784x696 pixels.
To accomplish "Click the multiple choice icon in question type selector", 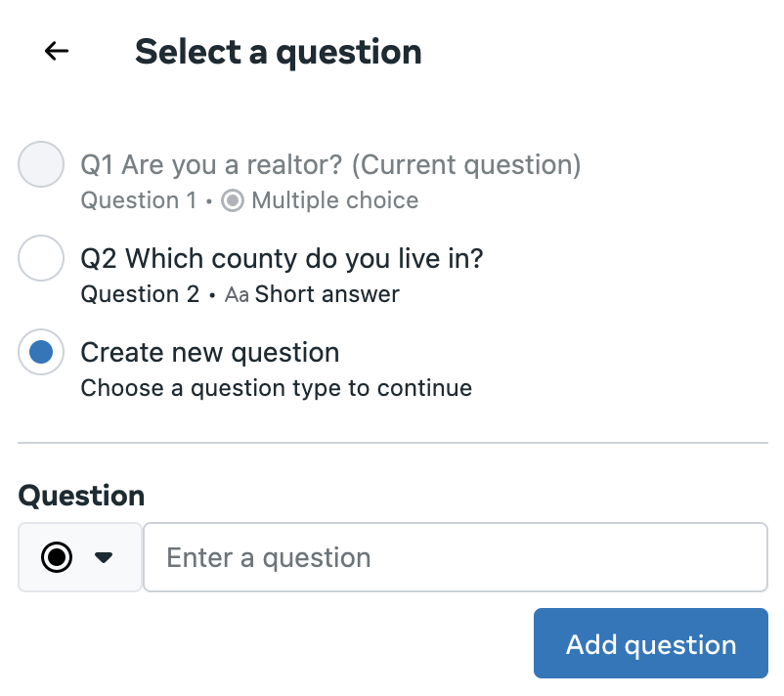I will [57, 557].
